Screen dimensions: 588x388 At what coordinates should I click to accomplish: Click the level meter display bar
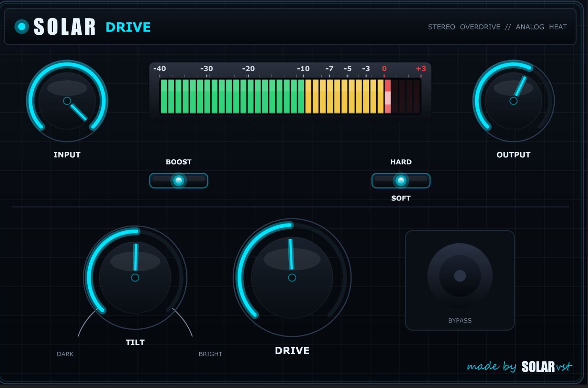(x=290, y=96)
